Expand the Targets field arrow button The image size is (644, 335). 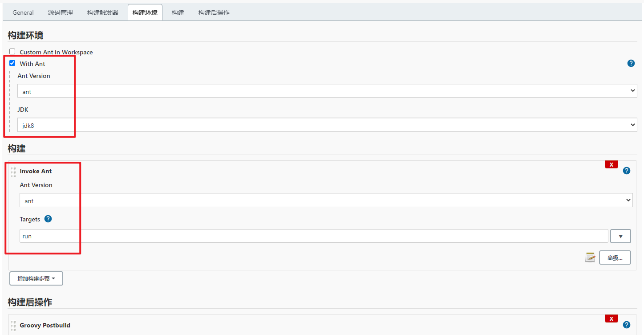coord(620,236)
